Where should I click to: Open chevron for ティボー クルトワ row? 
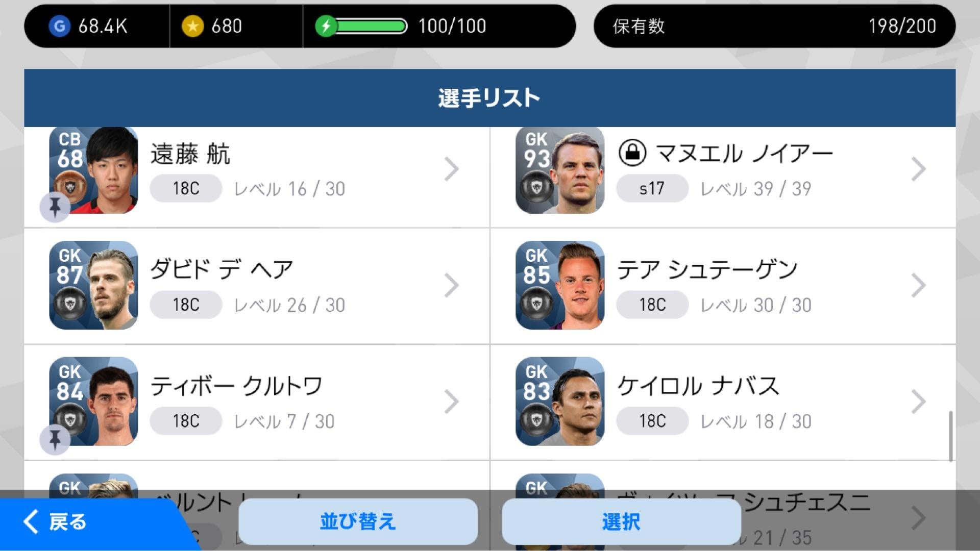click(x=451, y=402)
